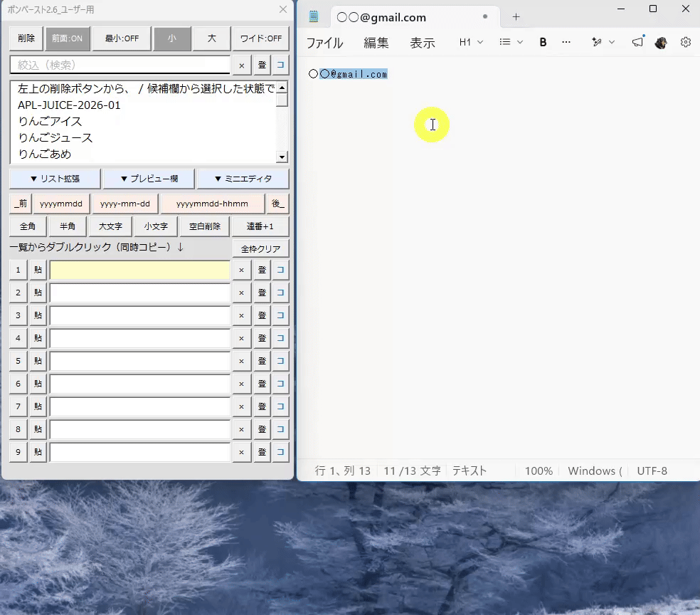This screenshot has height=615, width=700.
Task: Click the 登 register button for slot 3
Action: tap(262, 315)
